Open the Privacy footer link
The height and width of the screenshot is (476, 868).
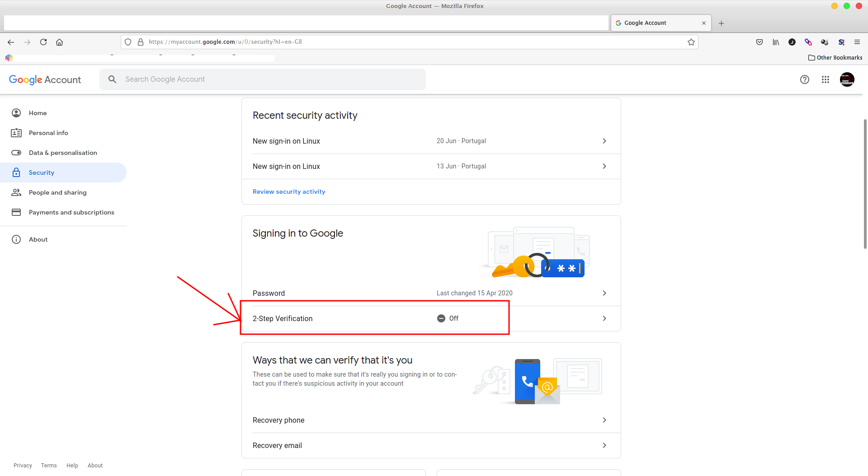(23, 465)
